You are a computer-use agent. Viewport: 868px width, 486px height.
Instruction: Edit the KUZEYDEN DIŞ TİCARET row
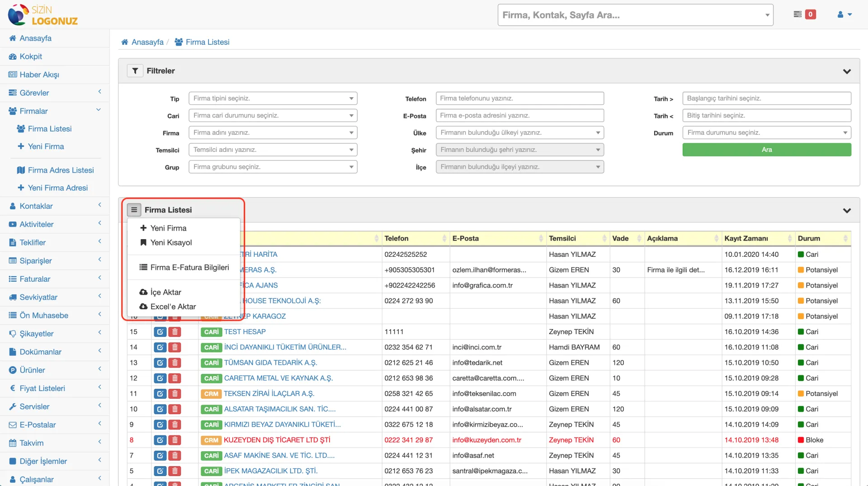point(160,440)
